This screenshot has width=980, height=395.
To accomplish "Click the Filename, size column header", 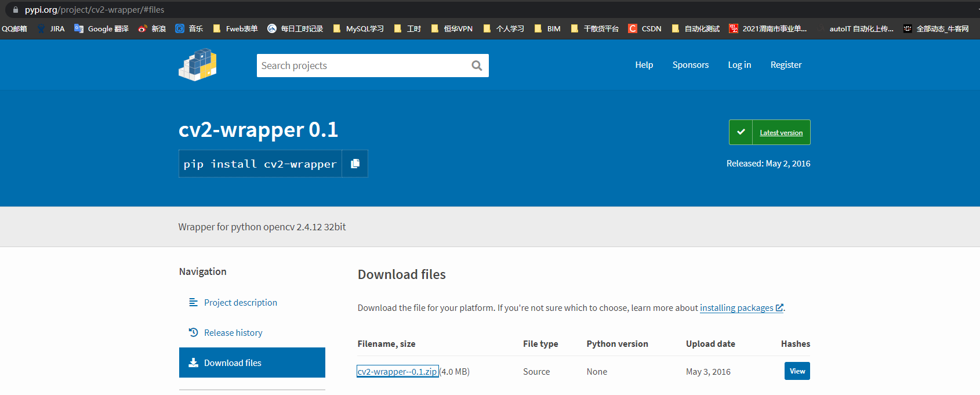I will point(386,344).
